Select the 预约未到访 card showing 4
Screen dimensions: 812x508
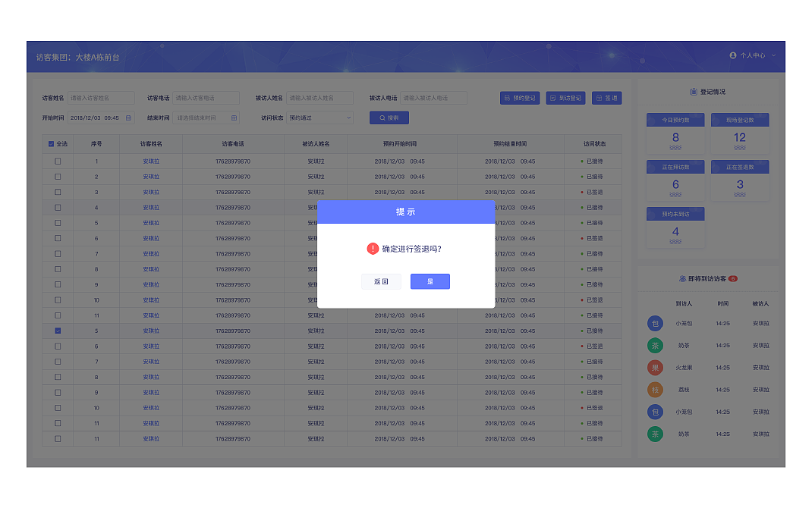click(x=675, y=227)
